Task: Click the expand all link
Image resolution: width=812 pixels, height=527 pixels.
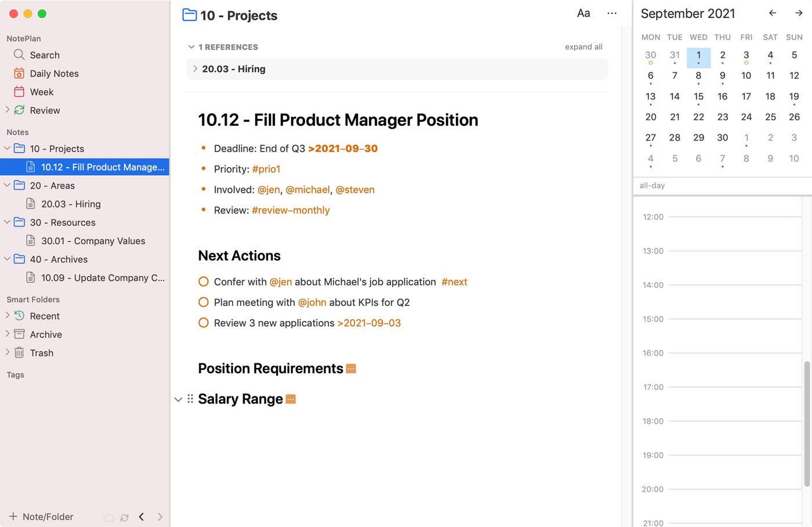Action: coord(583,47)
